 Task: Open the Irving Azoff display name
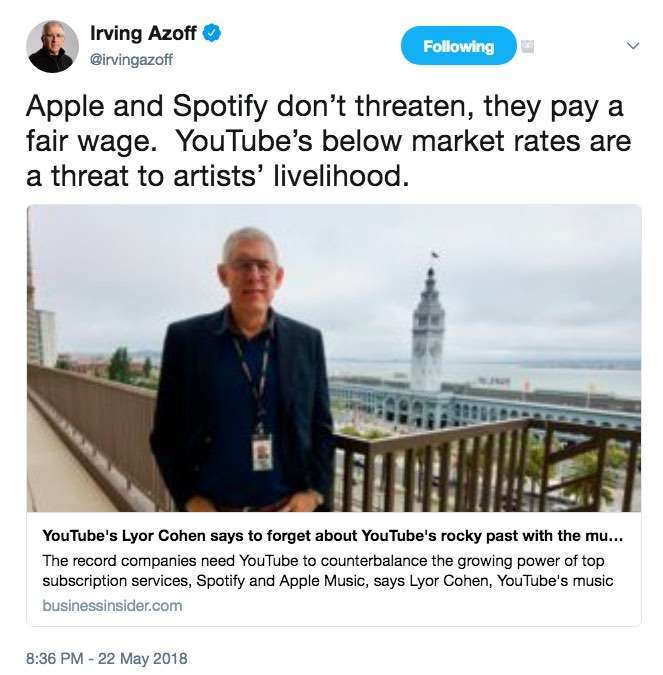(143, 34)
